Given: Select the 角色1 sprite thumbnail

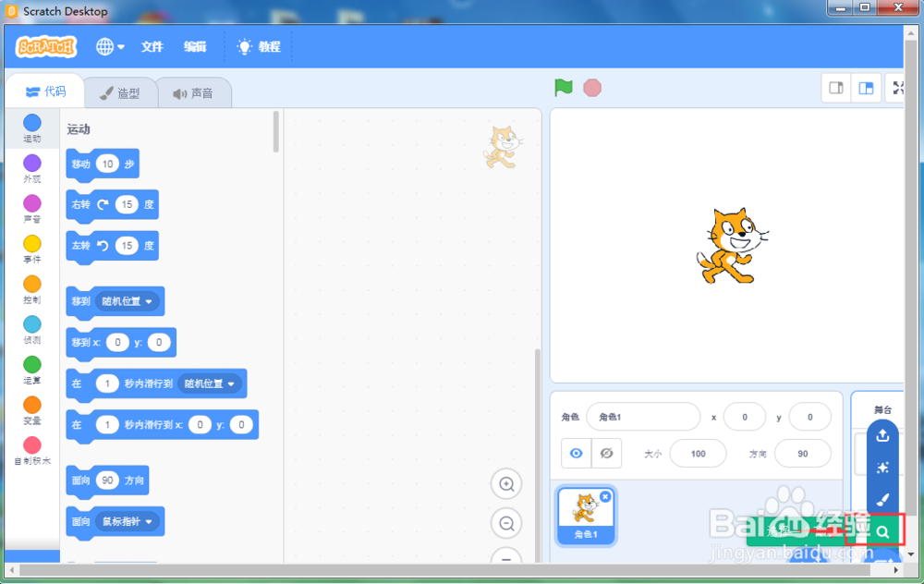Looking at the screenshot, I should [586, 517].
